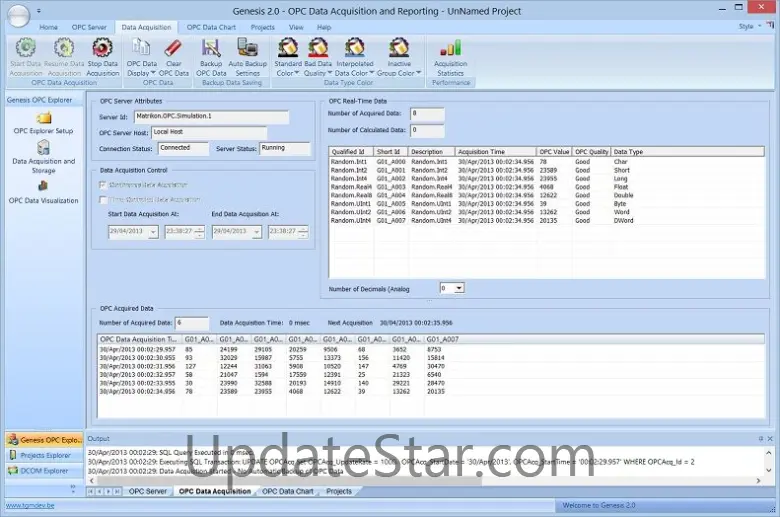Go to first sheet tab arrow
Viewport: 780px width, 517px height.
tap(91, 491)
